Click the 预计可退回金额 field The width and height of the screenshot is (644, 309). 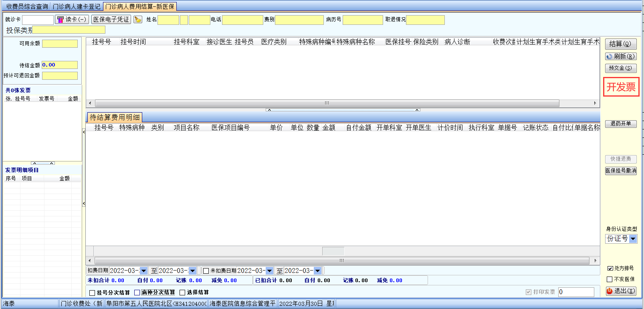pyautogui.click(x=60, y=75)
